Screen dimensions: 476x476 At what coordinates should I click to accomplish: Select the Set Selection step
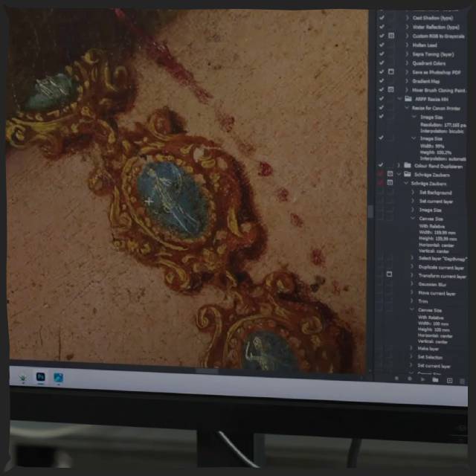[x=430, y=357]
